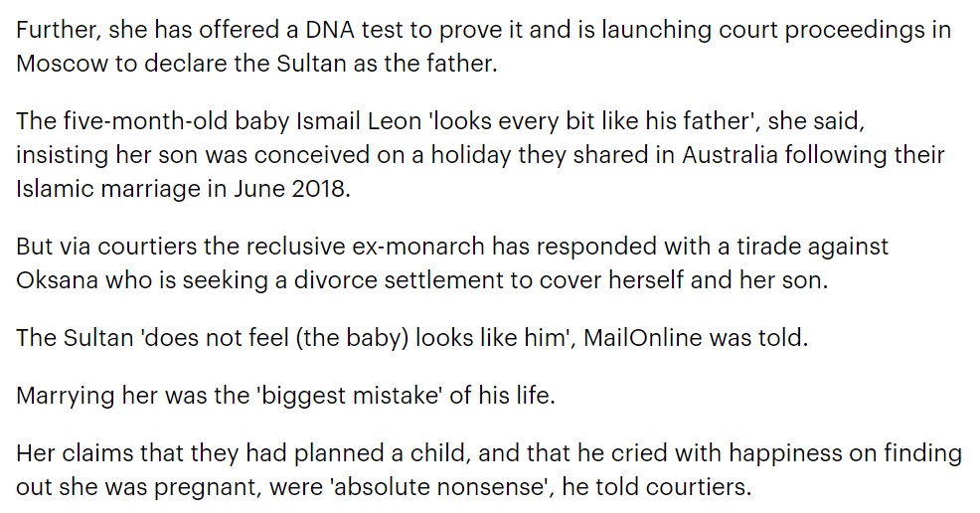Click the sentence starting 'Marrying her was'
Image resolution: width=980 pixels, height=513 pixels.
point(285,396)
